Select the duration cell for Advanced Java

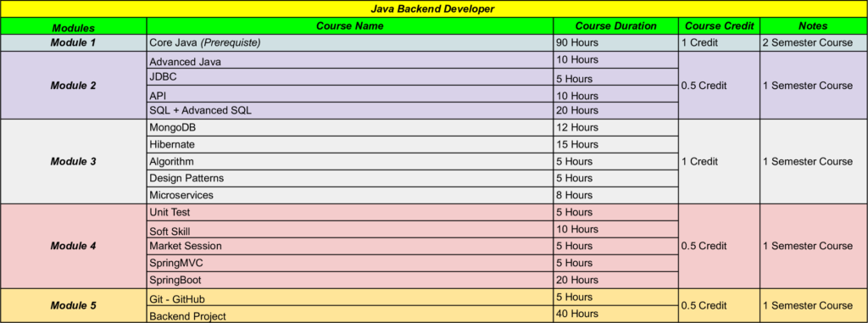coord(616,60)
